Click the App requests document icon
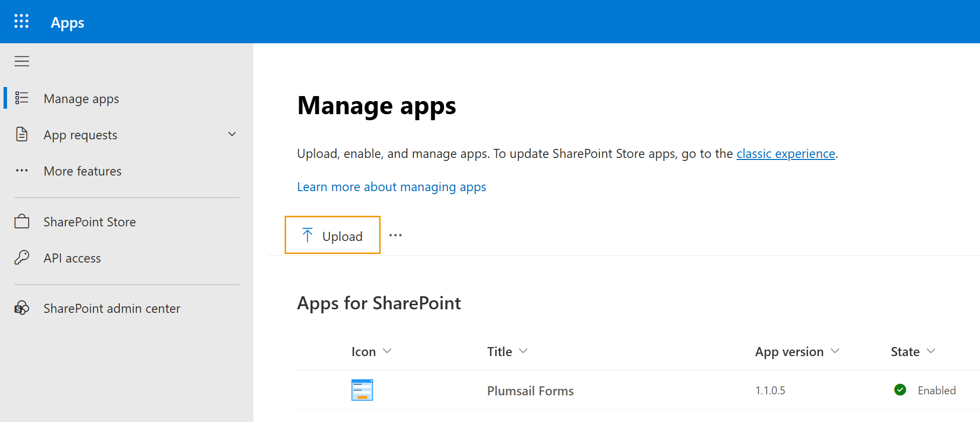Viewport: 980px width, 422px height. click(22, 134)
